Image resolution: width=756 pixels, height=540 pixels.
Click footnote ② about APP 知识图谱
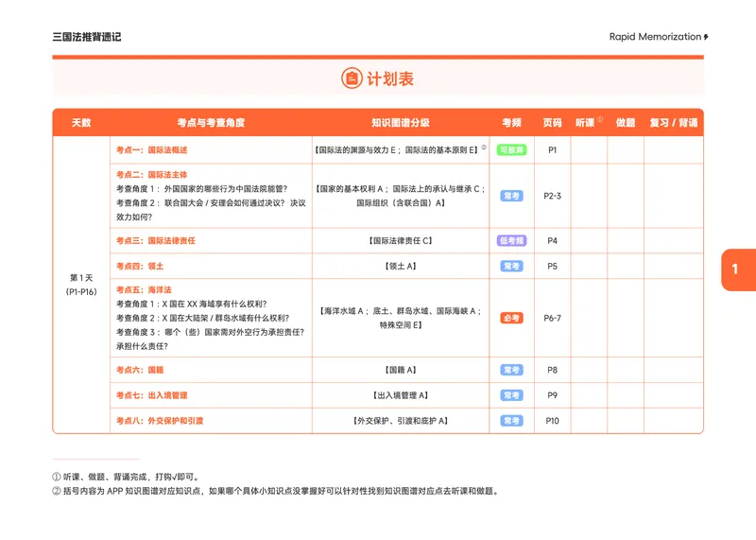tap(276, 491)
